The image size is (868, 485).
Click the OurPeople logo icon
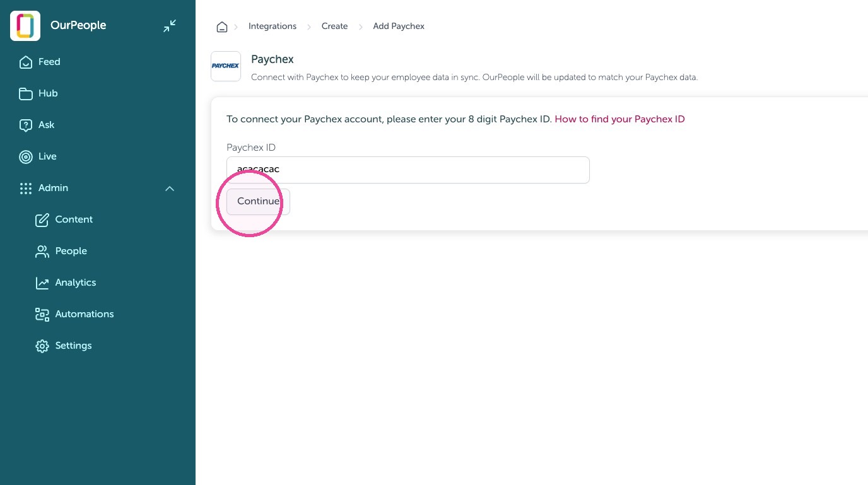point(25,26)
